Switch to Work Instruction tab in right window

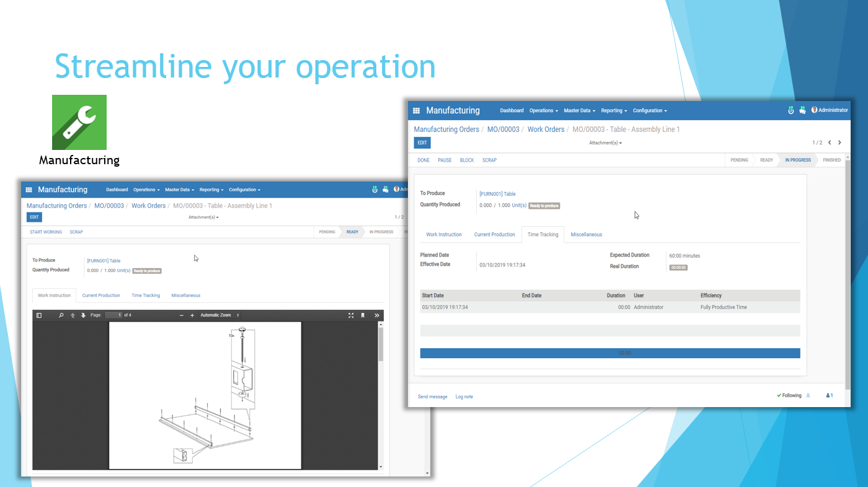[444, 234]
